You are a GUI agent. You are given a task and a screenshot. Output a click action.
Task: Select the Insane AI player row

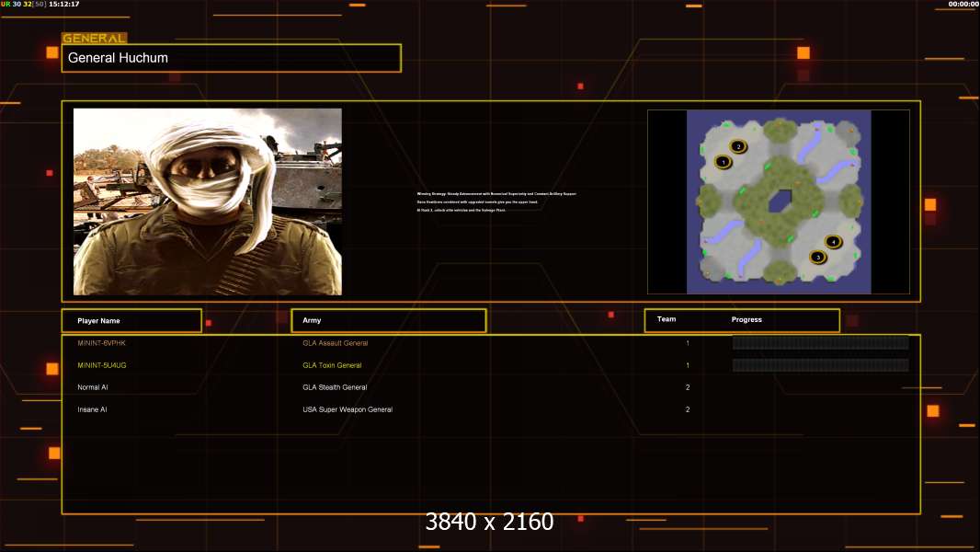click(x=491, y=409)
